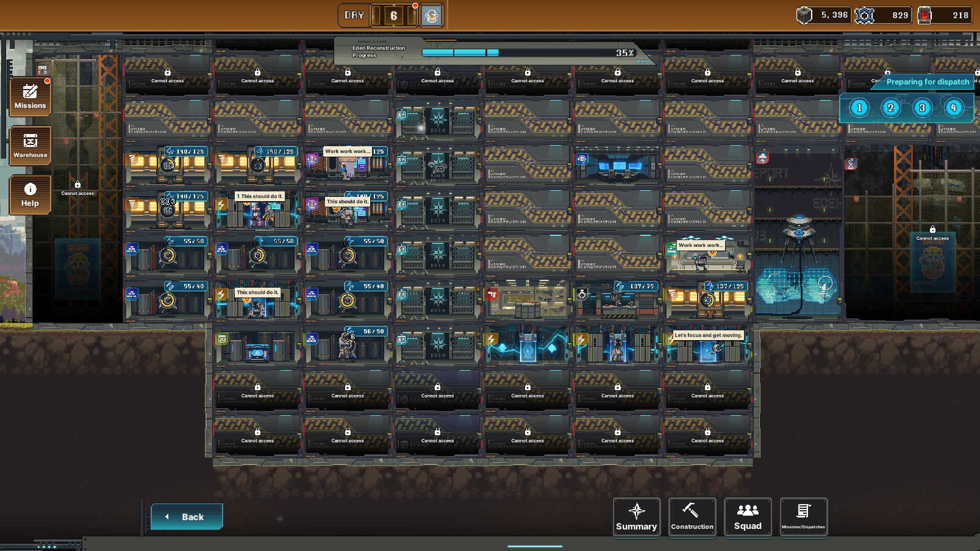Click the 829 resource count
The width and height of the screenshot is (980, 551).
(x=900, y=15)
